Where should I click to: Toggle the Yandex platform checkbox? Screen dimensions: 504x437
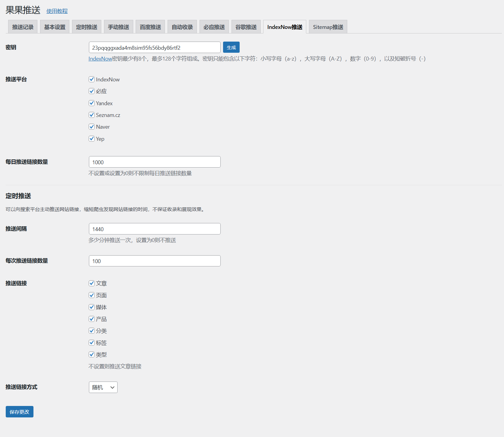coord(92,103)
